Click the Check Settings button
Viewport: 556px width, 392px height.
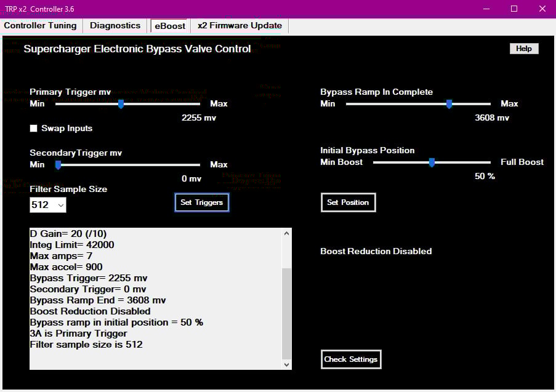tap(351, 359)
